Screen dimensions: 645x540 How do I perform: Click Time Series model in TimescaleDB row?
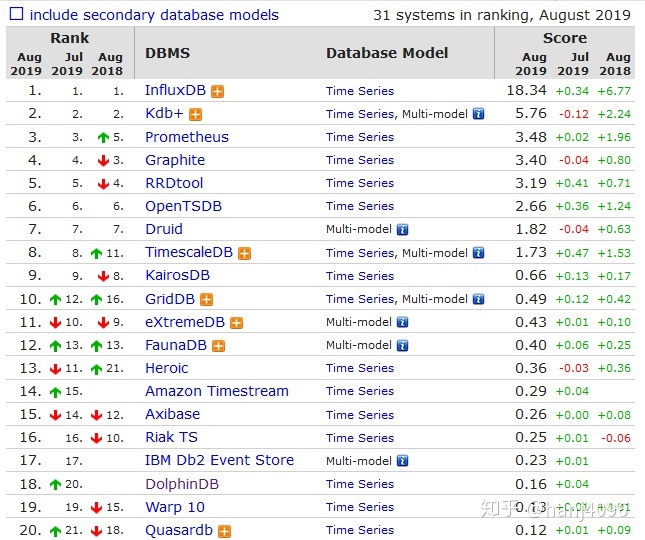click(x=360, y=253)
